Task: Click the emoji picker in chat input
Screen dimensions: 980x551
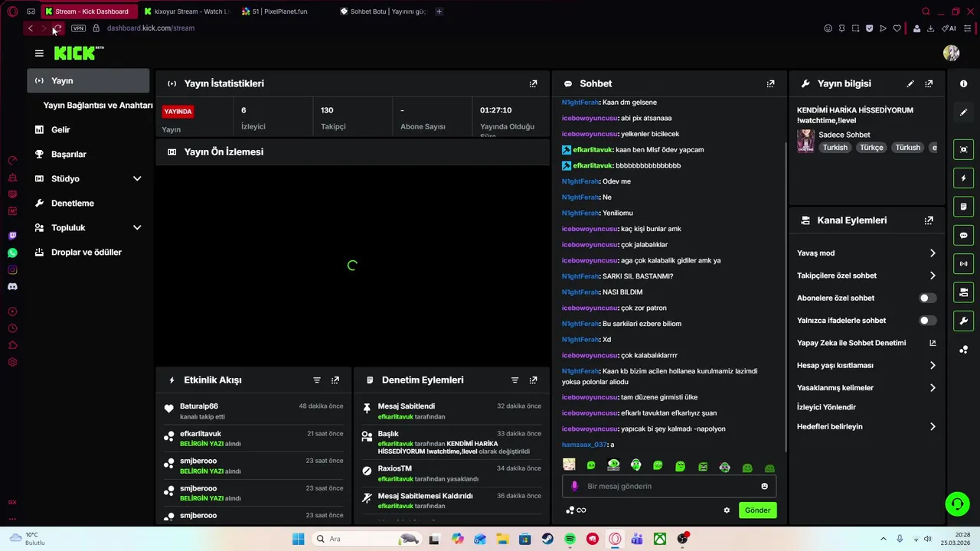Action: (764, 487)
